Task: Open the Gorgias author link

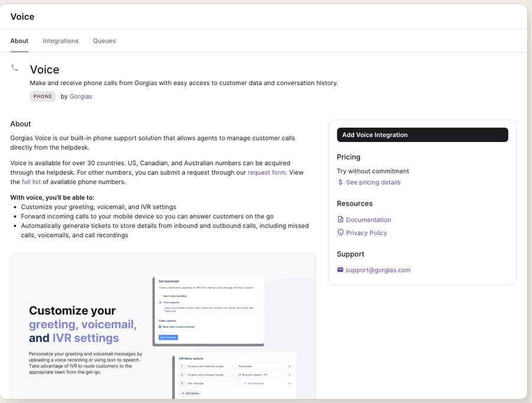Action: tap(81, 96)
